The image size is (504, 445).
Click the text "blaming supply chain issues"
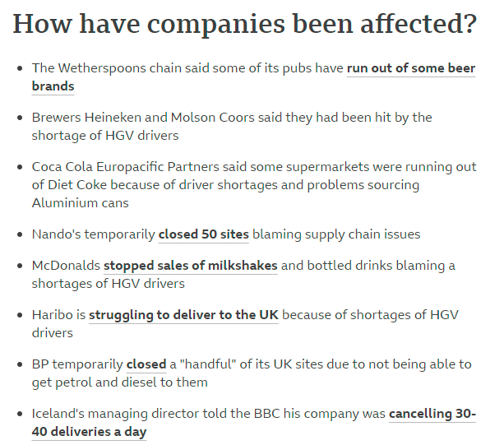pyautogui.click(x=336, y=234)
